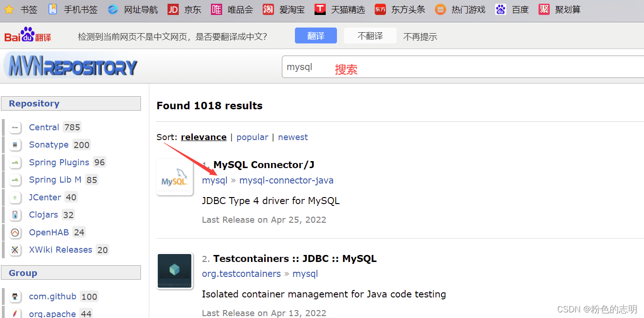Filter by Sonatype repository link
This screenshot has width=644, height=318.
(49, 145)
